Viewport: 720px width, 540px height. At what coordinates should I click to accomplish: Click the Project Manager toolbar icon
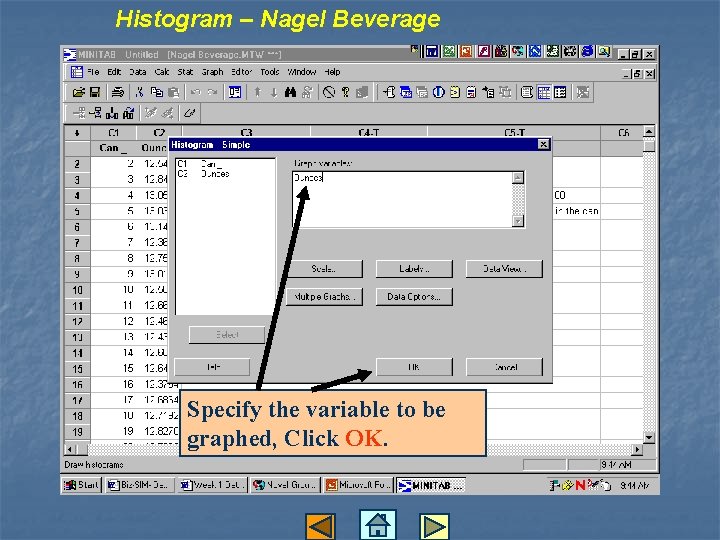point(560,92)
